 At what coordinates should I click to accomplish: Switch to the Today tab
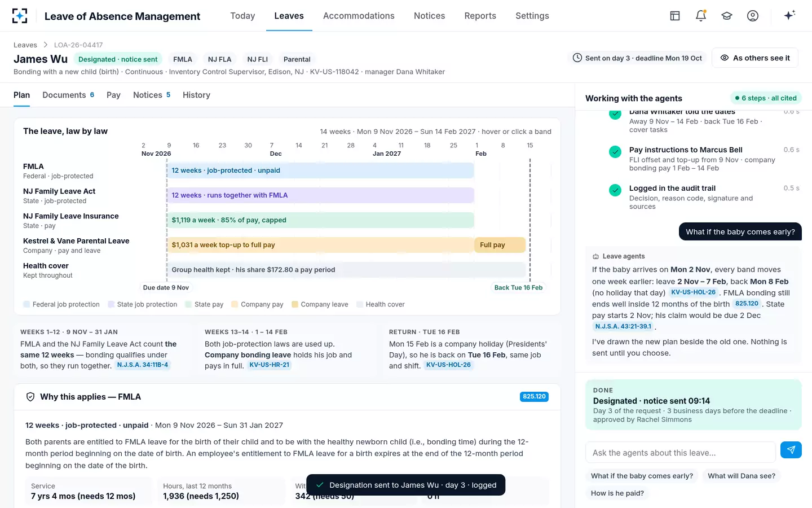[x=242, y=16]
